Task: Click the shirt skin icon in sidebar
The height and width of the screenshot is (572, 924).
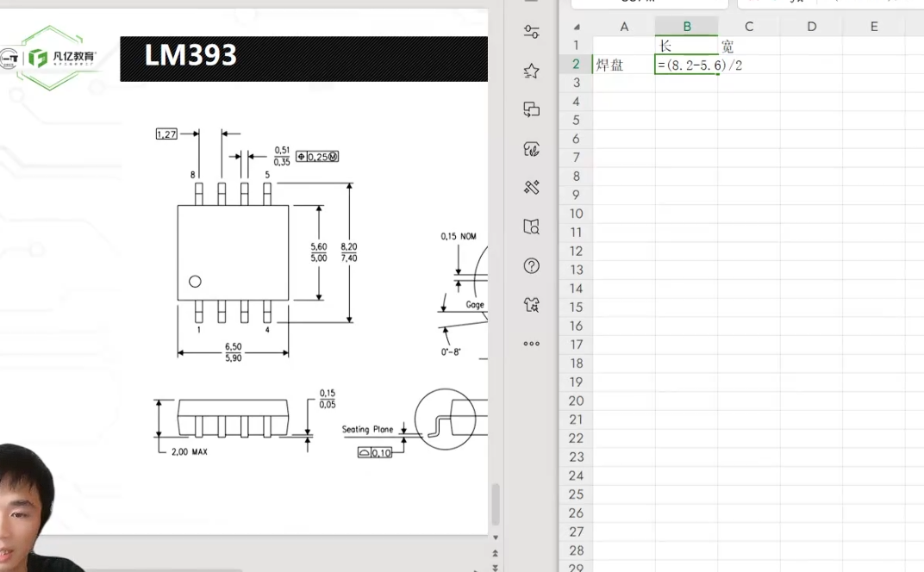Action: pos(532,304)
